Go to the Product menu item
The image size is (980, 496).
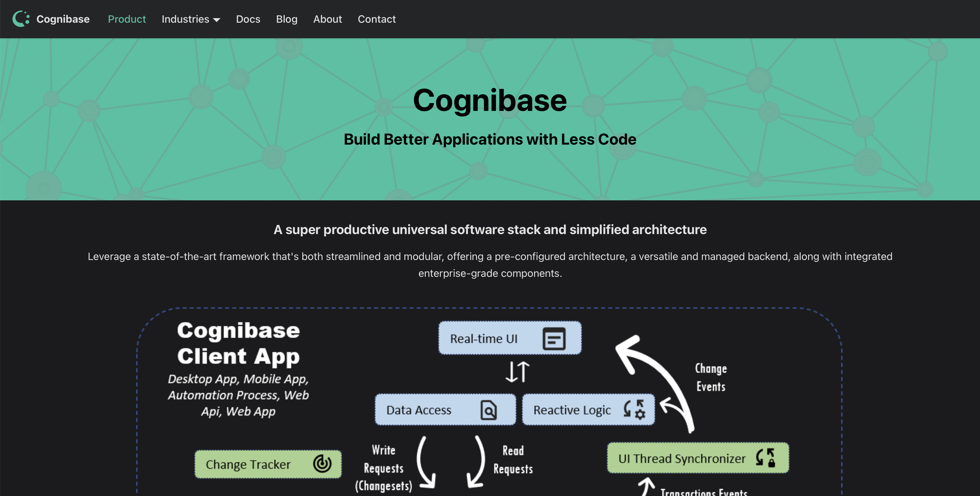click(127, 19)
